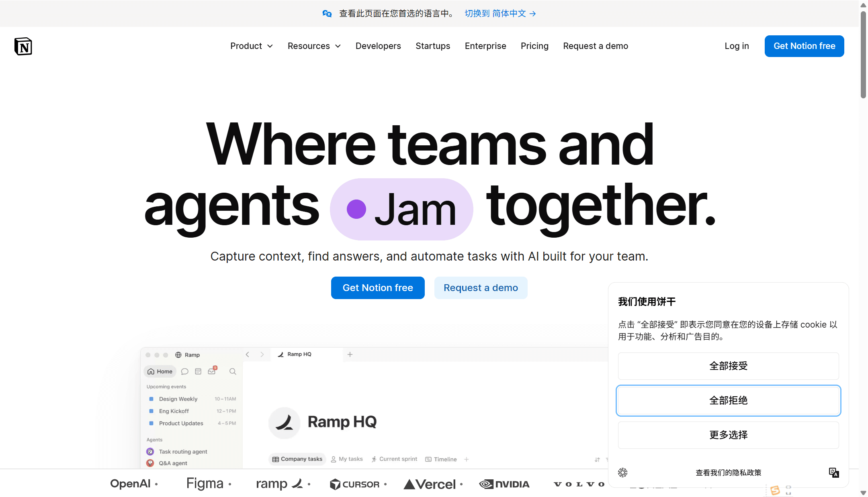Expand the Resources menu

(x=314, y=46)
